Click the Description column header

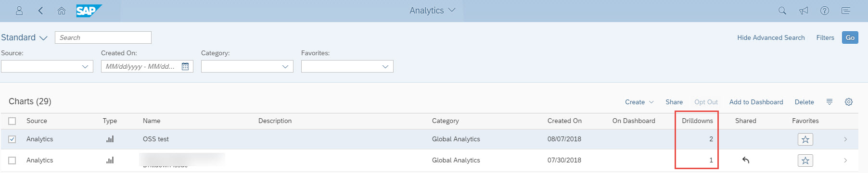(275, 121)
